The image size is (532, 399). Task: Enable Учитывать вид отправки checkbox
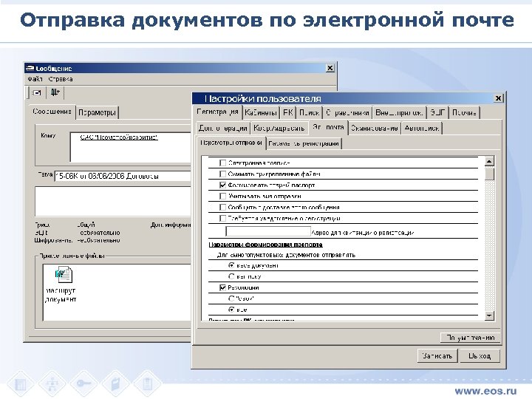click(222, 196)
